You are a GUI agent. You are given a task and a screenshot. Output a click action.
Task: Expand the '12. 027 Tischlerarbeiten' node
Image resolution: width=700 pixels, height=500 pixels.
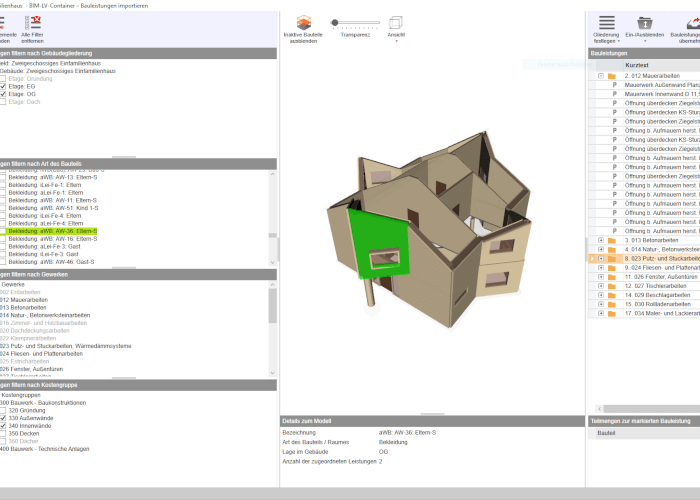[x=601, y=286]
